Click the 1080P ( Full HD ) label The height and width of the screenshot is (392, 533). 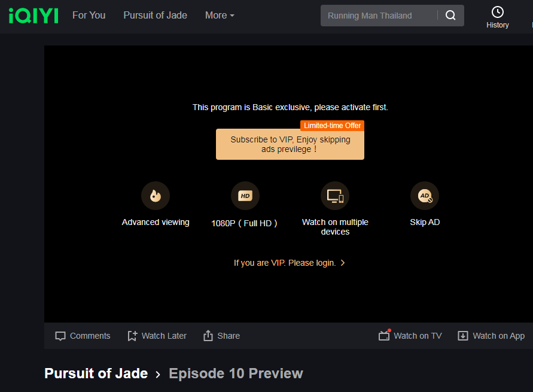[x=245, y=223]
